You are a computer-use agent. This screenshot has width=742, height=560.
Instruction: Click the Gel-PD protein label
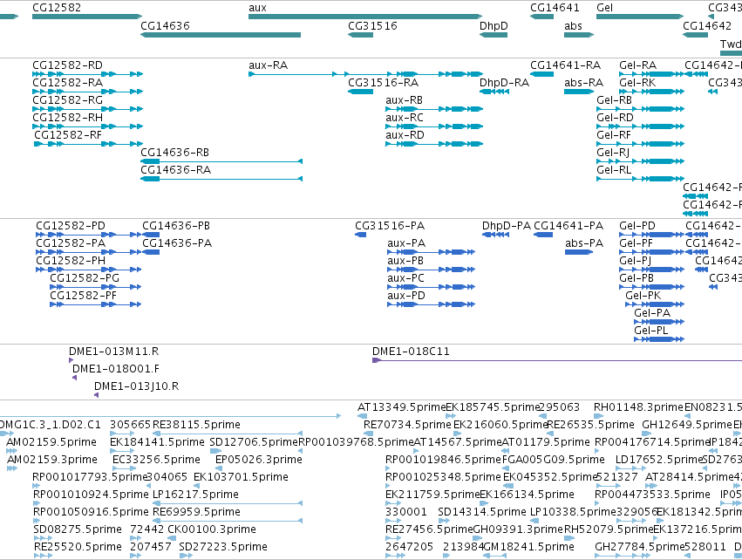(637, 226)
